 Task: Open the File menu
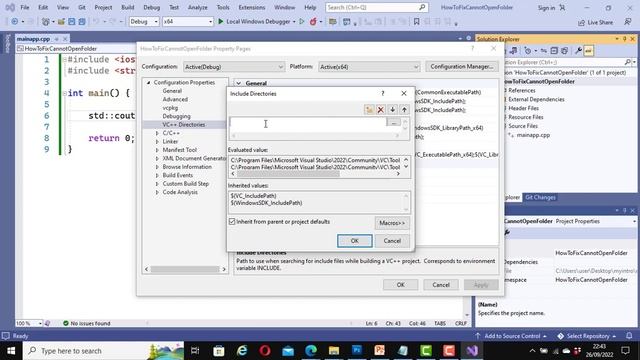(x=25, y=7)
